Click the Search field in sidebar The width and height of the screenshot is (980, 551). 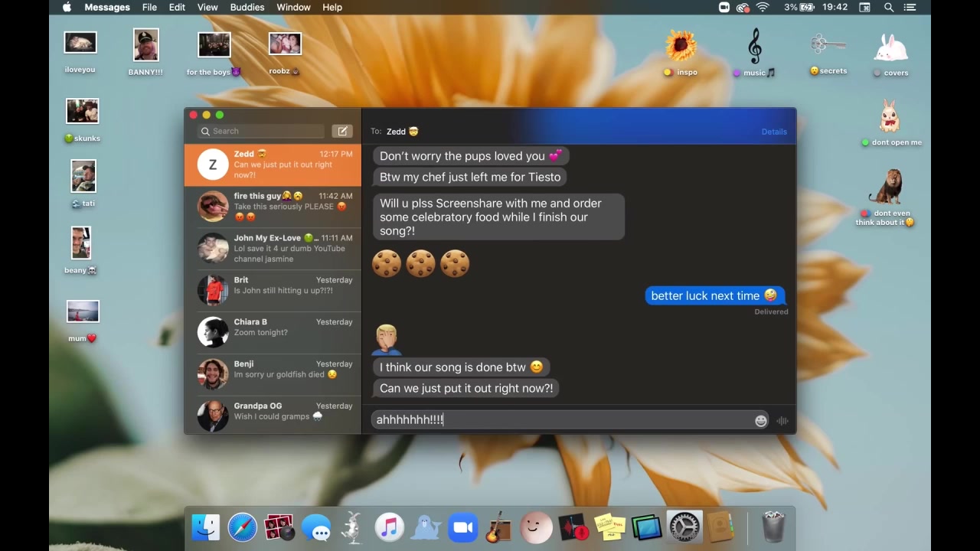click(262, 131)
